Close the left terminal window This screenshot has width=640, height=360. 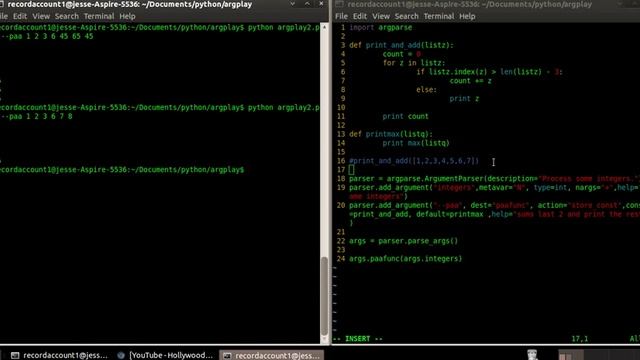(321, 4)
